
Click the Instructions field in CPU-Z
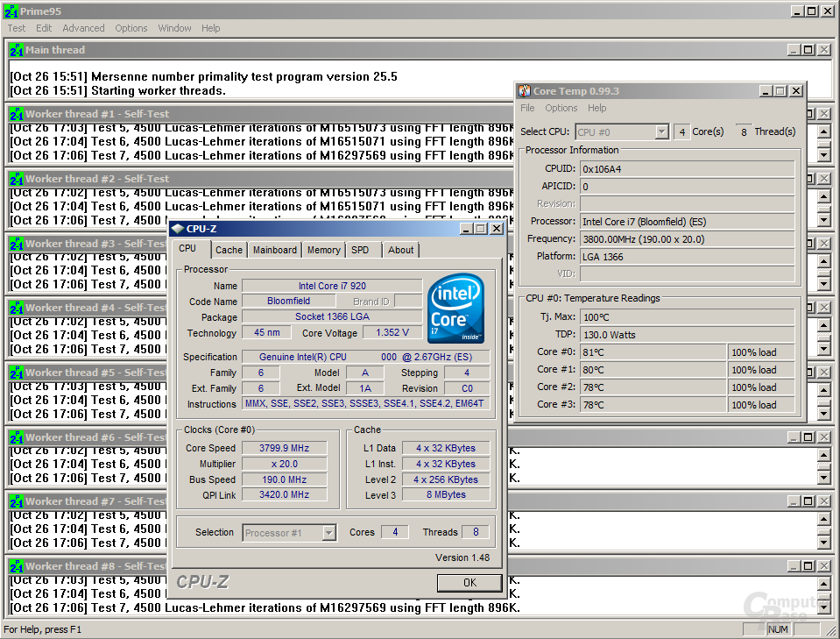coord(365,404)
